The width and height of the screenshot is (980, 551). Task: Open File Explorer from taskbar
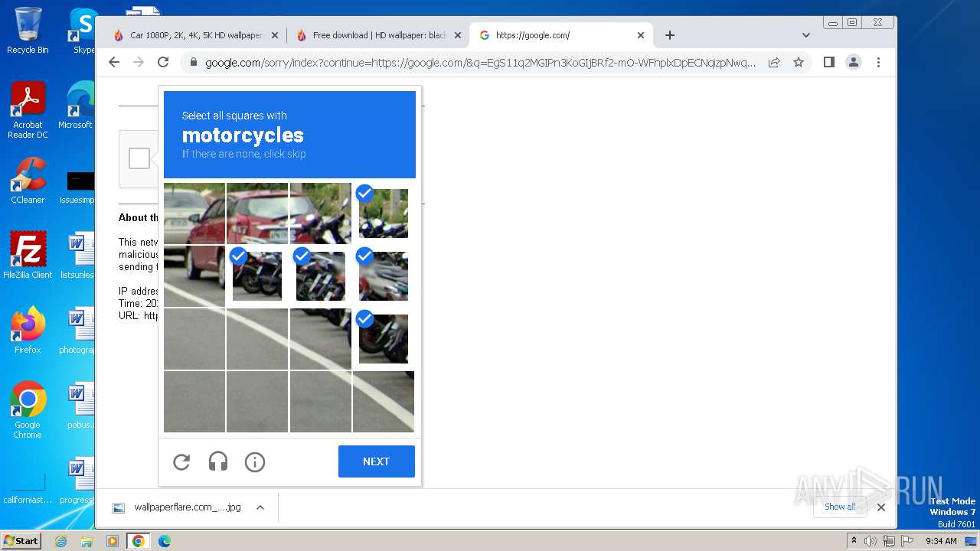87,541
